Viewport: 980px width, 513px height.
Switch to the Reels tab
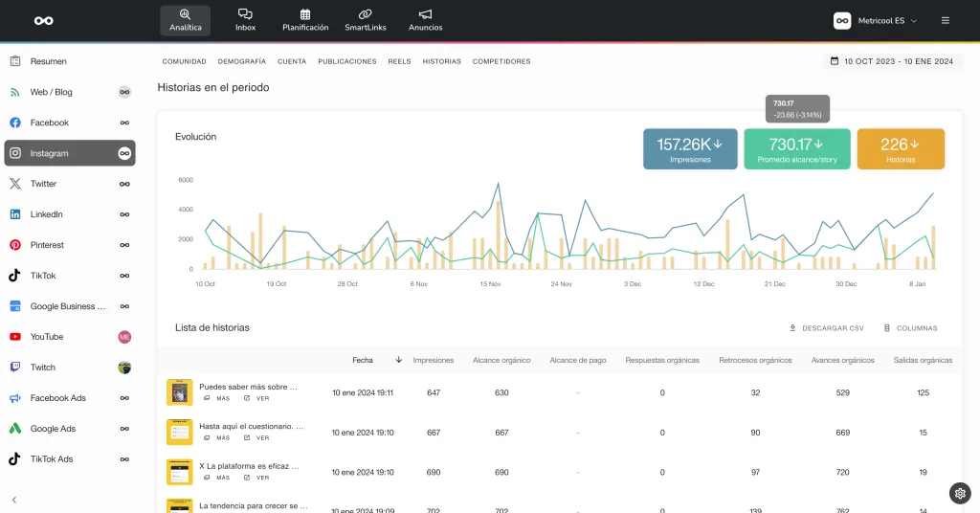coord(399,61)
